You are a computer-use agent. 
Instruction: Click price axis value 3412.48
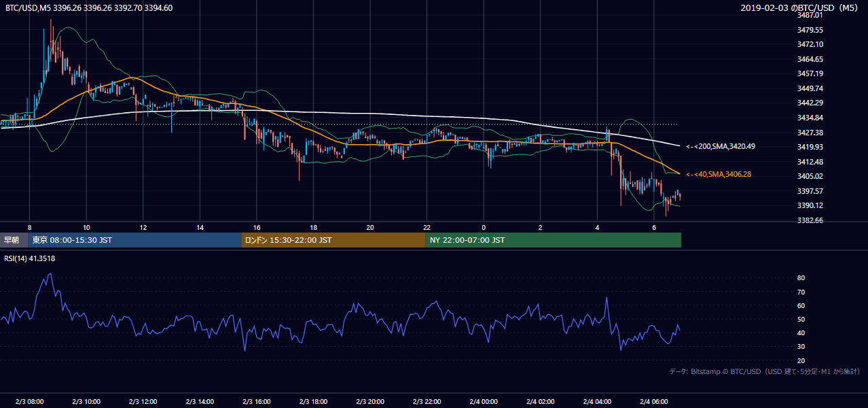[x=810, y=162]
